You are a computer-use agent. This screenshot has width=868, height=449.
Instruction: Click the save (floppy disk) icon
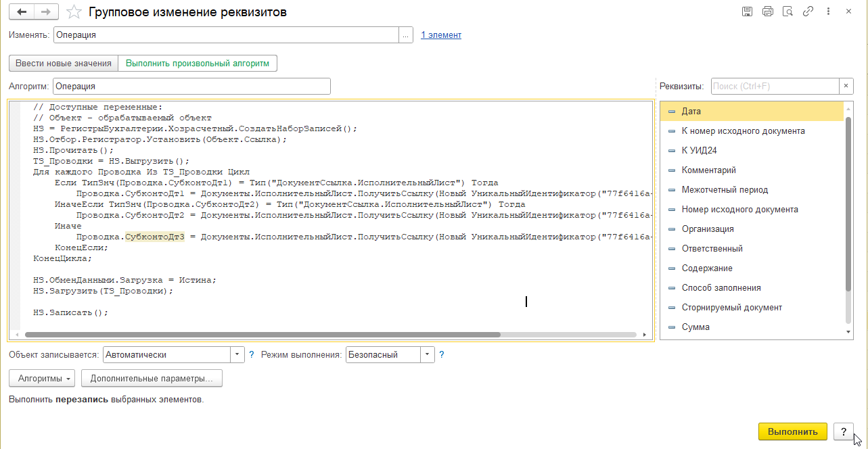[747, 11]
